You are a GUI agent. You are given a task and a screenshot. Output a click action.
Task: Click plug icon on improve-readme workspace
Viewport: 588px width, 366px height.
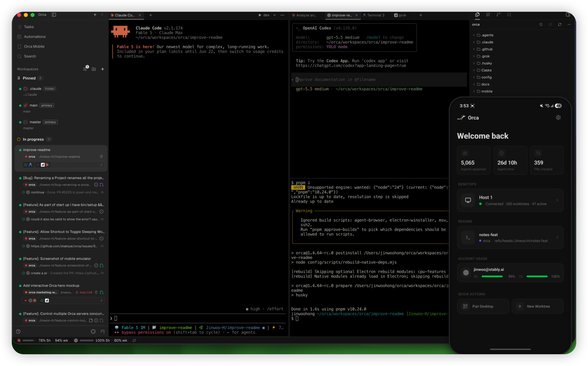pos(101,157)
